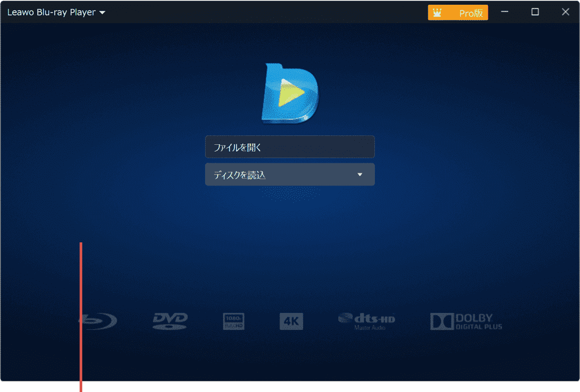The height and width of the screenshot is (392, 580).
Task: Click the ファイルを開く button
Action: (x=289, y=147)
